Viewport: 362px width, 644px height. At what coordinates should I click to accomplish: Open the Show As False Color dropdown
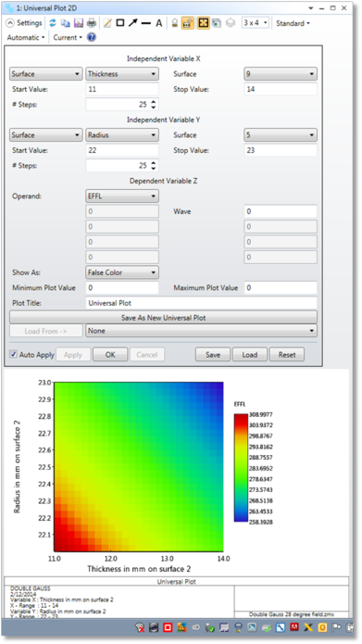[122, 272]
